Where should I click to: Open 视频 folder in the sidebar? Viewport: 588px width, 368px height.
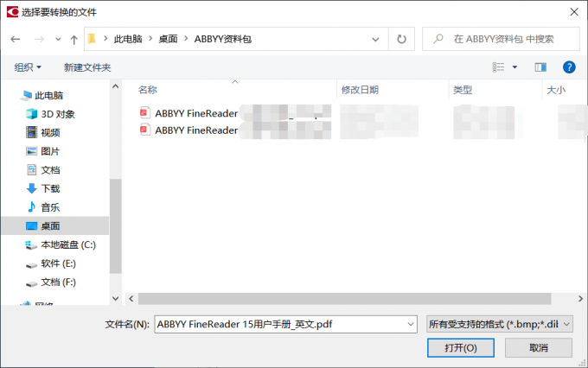point(50,133)
